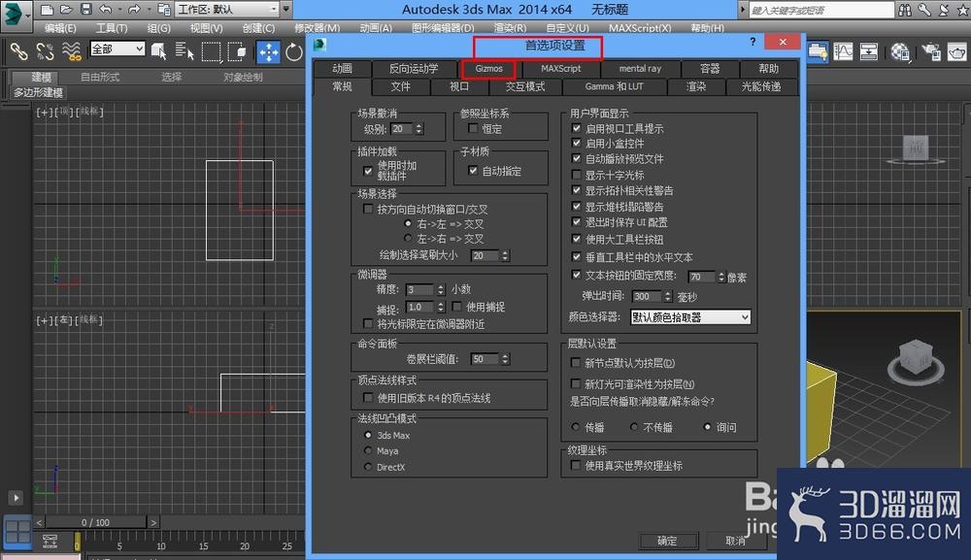Select the Link tool in main toolbar
Screen dimensions: 971x560
(x=18, y=51)
